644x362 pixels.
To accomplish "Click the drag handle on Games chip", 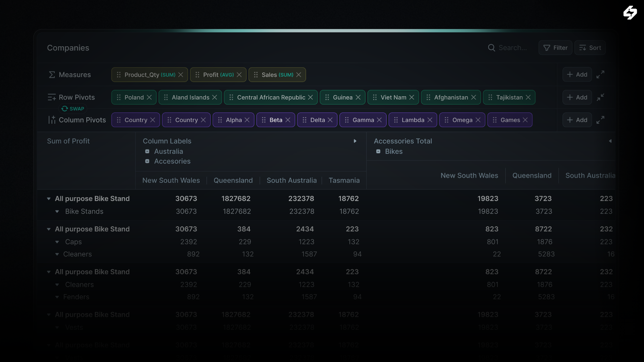I will point(495,120).
